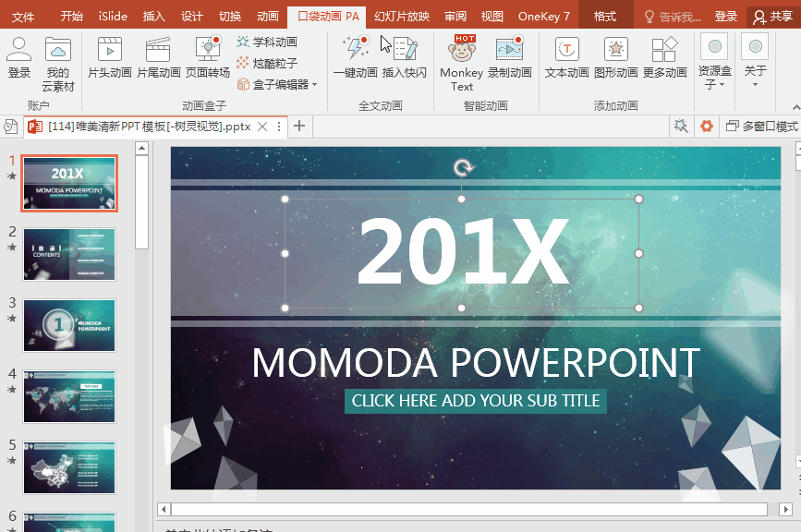Choose 学科动画 option

tap(267, 42)
